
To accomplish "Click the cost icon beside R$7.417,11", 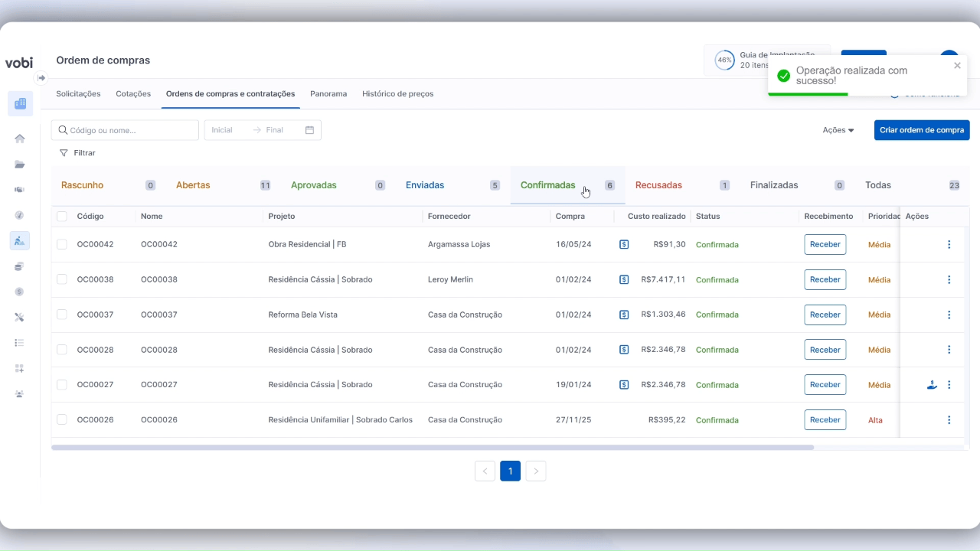I will pos(624,280).
